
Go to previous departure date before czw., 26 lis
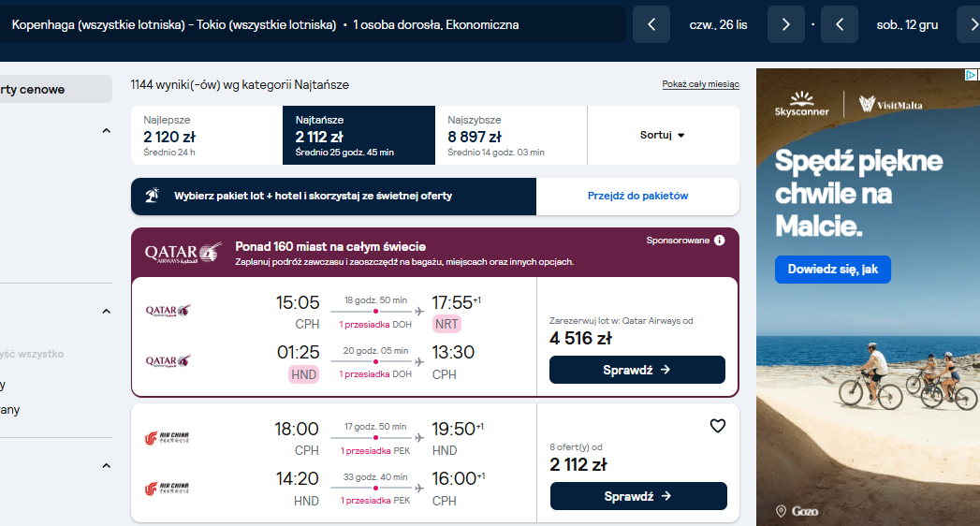[651, 24]
